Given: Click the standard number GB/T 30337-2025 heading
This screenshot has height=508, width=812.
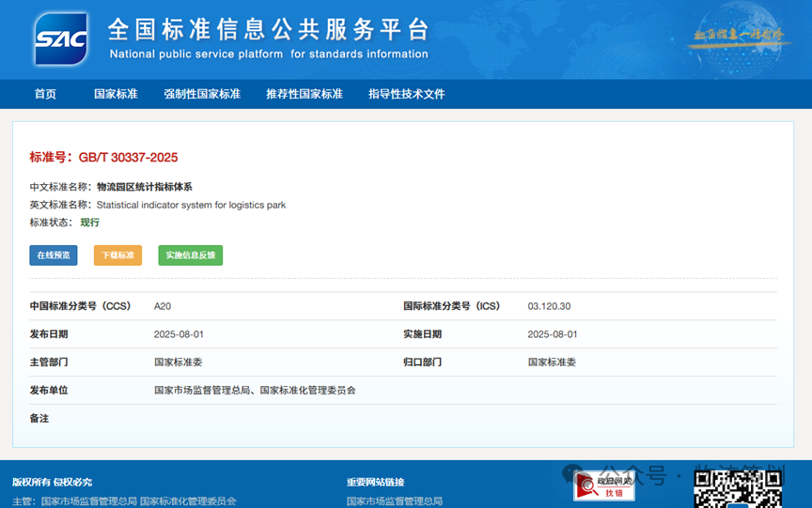Looking at the screenshot, I should (x=103, y=157).
